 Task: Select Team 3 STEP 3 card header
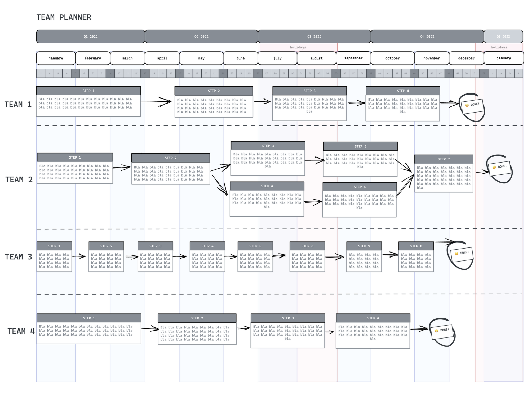coord(156,246)
